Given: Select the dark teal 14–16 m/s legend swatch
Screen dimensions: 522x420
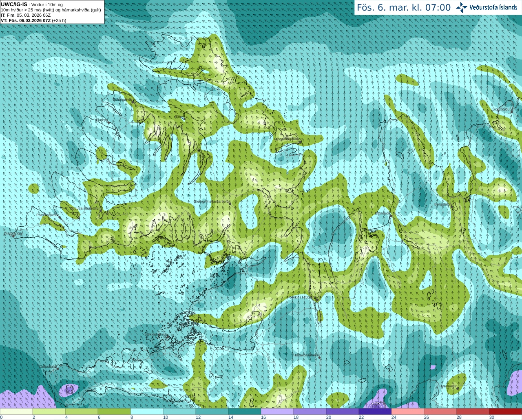Looking at the screenshot, I should click(x=245, y=411).
